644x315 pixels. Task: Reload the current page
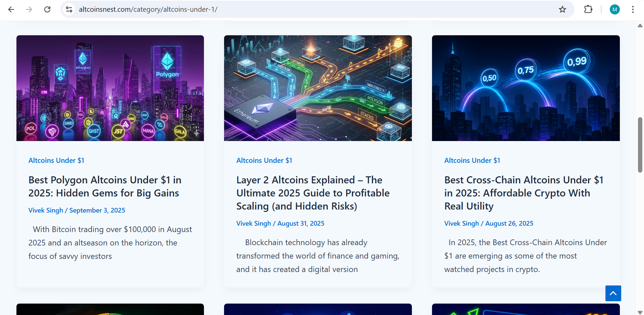tap(47, 9)
